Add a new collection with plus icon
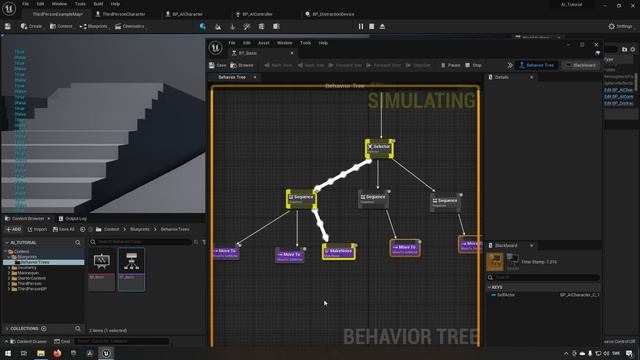The width and height of the screenshot is (640, 360). (44, 329)
